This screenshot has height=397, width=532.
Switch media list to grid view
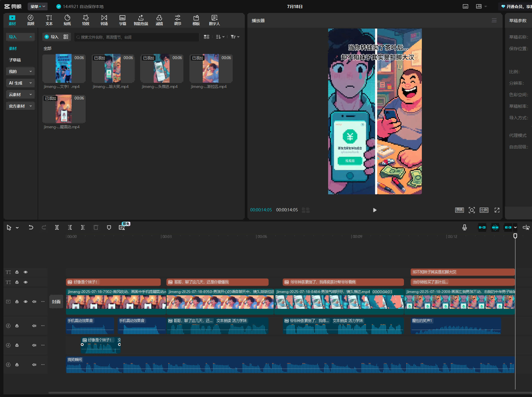[206, 37]
